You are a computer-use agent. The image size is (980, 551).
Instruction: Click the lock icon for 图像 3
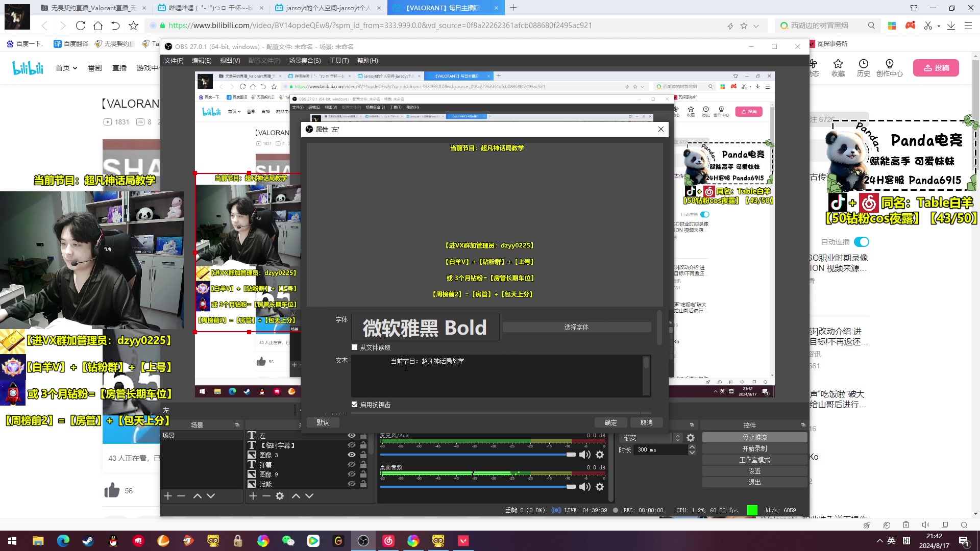tap(363, 455)
